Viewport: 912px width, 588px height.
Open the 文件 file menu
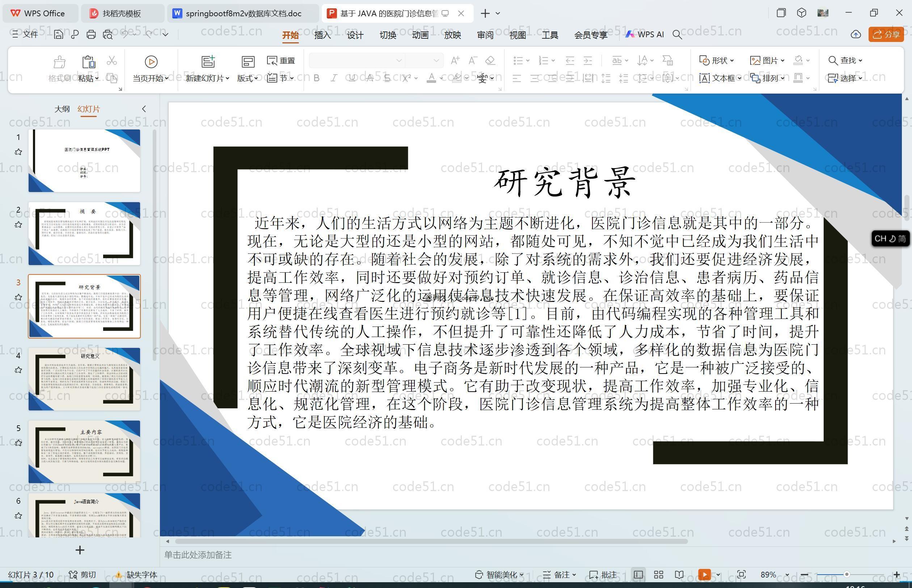[25, 34]
